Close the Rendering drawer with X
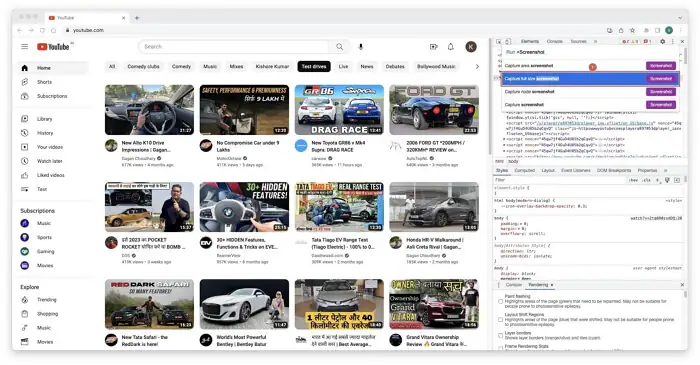Image resolution: width=700 pixels, height=365 pixels. click(x=682, y=285)
